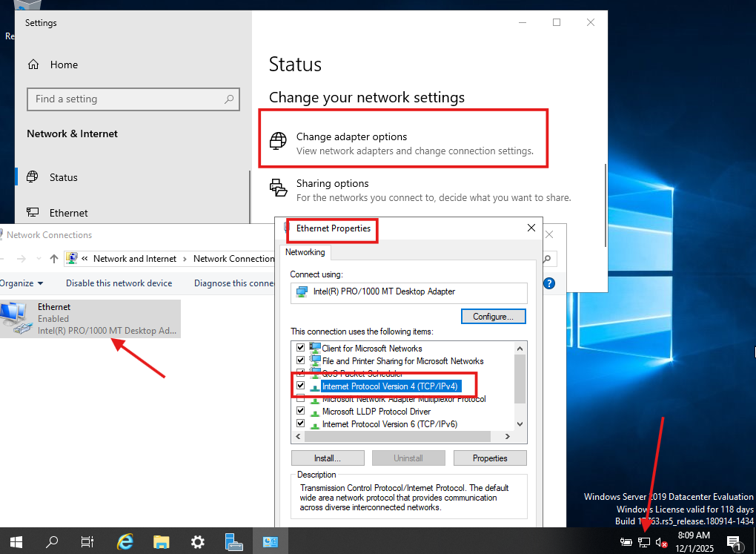
Task: Click Network and Internet breadcrumb
Action: point(134,259)
